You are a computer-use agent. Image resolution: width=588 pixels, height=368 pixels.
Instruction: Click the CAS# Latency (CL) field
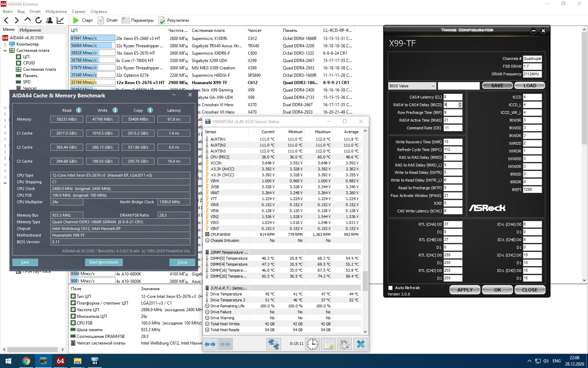[453, 97]
